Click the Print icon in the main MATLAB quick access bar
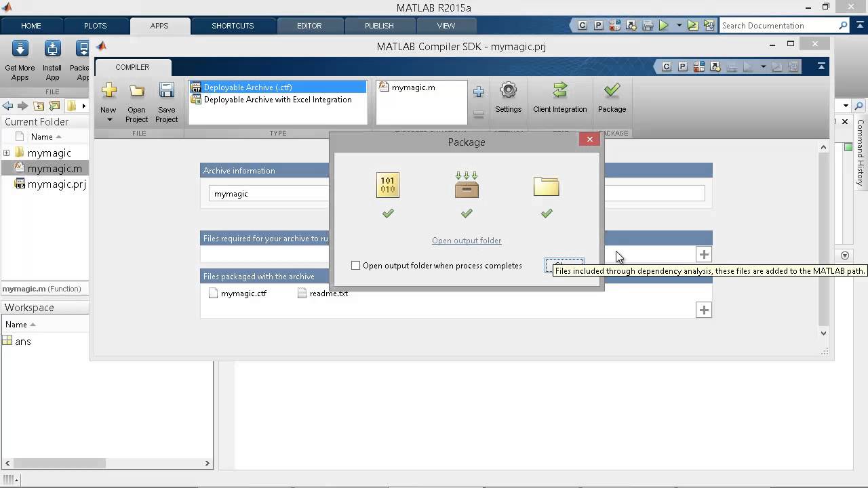The image size is (868, 488). [648, 26]
